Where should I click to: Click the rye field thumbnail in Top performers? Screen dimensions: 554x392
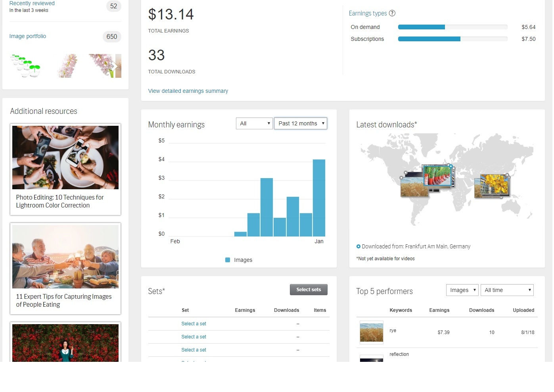(371, 332)
